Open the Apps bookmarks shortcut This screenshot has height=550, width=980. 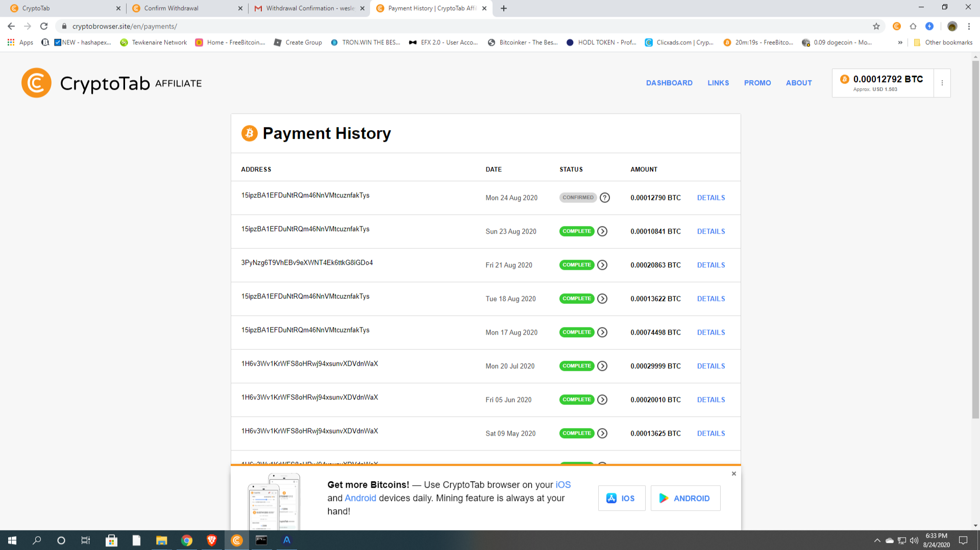20,42
